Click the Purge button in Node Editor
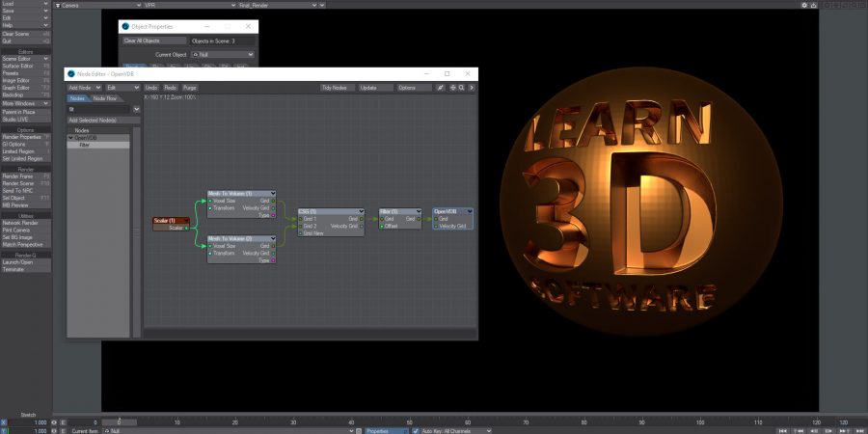The width and height of the screenshot is (868, 434). (189, 88)
